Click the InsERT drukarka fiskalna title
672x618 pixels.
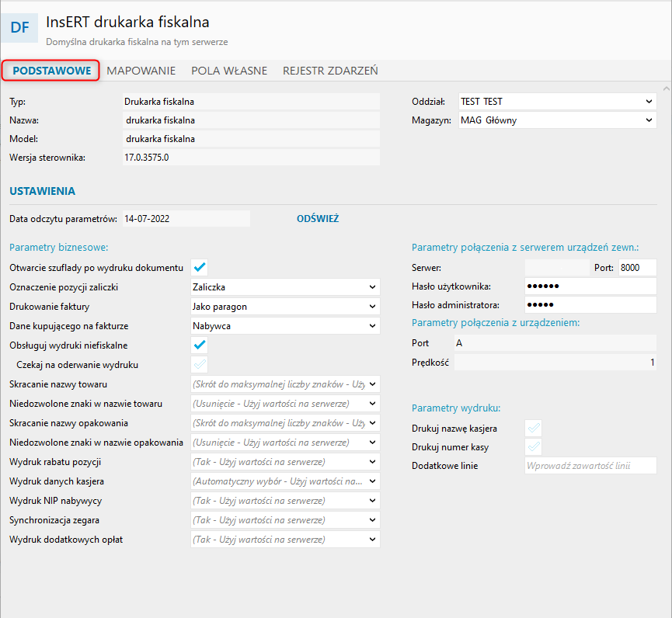click(127, 22)
